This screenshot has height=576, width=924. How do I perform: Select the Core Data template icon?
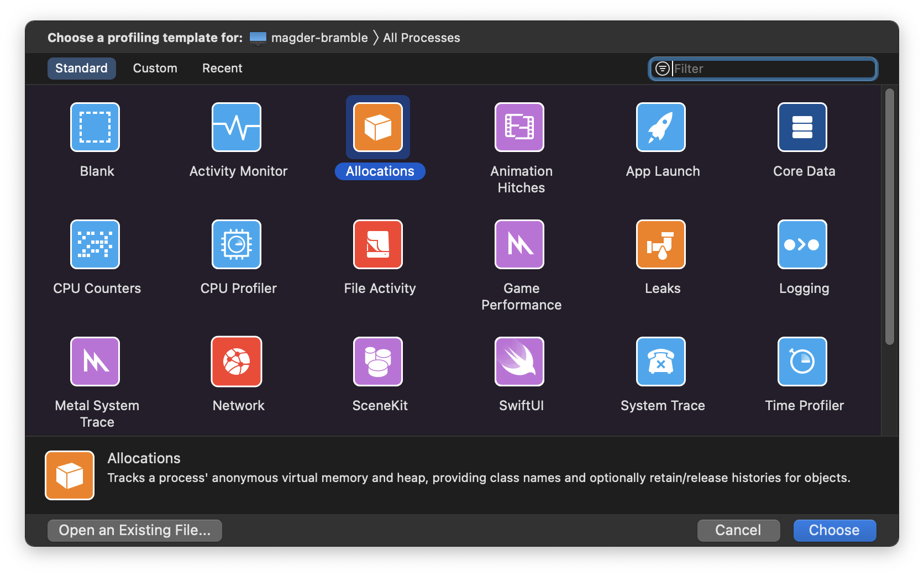pos(802,127)
